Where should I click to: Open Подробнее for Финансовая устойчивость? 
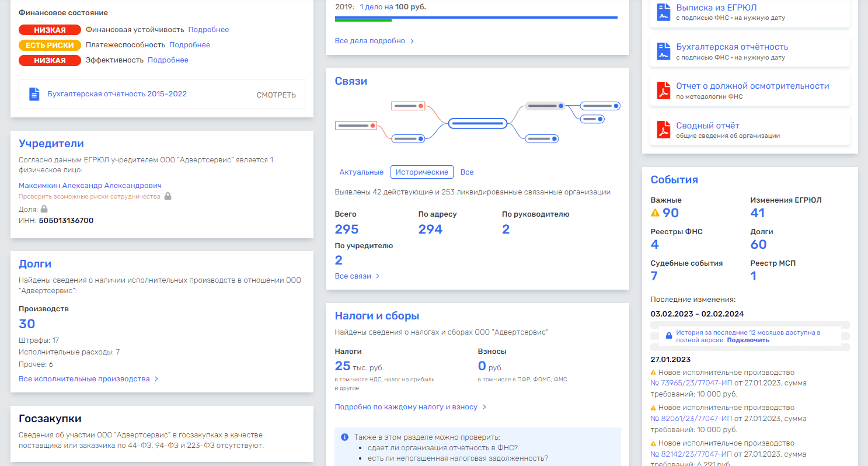pyautogui.click(x=209, y=30)
